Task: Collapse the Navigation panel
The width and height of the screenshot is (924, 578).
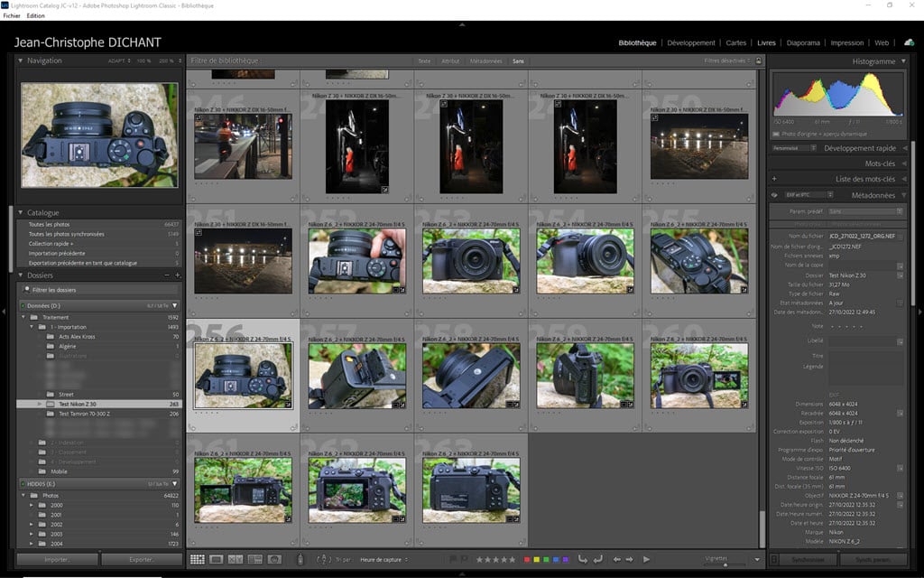Action: (20, 61)
